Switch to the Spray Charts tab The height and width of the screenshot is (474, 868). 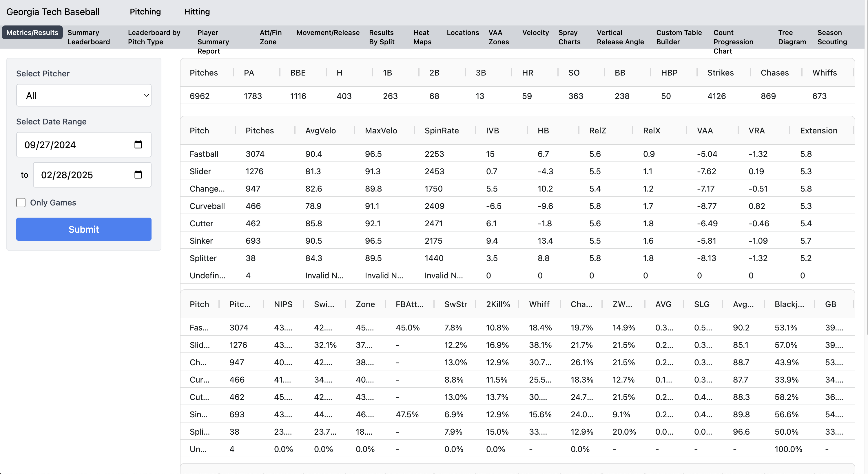click(x=569, y=37)
